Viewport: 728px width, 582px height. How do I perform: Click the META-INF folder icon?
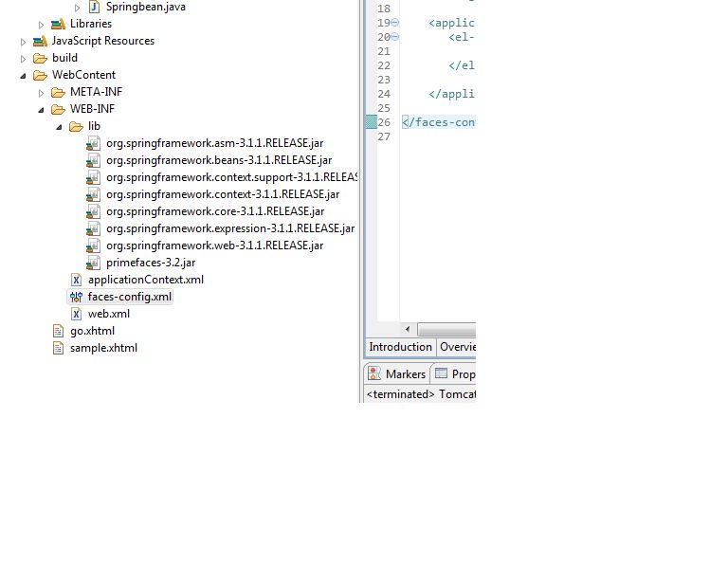coord(58,92)
